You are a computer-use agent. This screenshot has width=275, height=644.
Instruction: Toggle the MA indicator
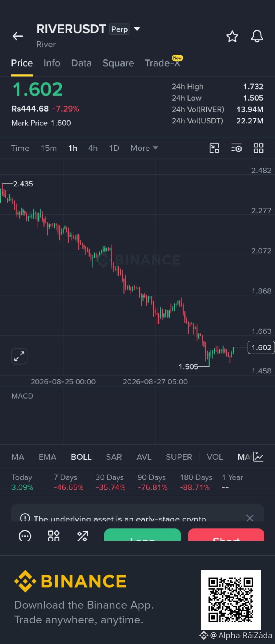click(x=18, y=457)
